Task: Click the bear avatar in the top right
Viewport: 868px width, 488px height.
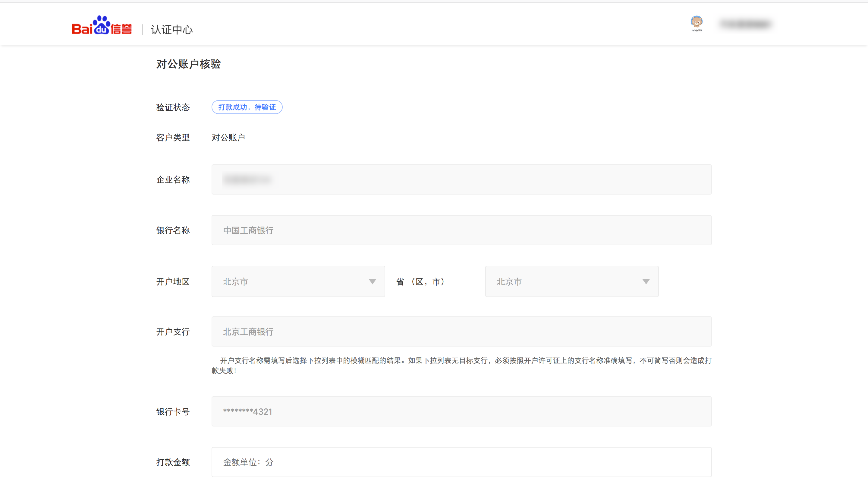Action: point(697,22)
